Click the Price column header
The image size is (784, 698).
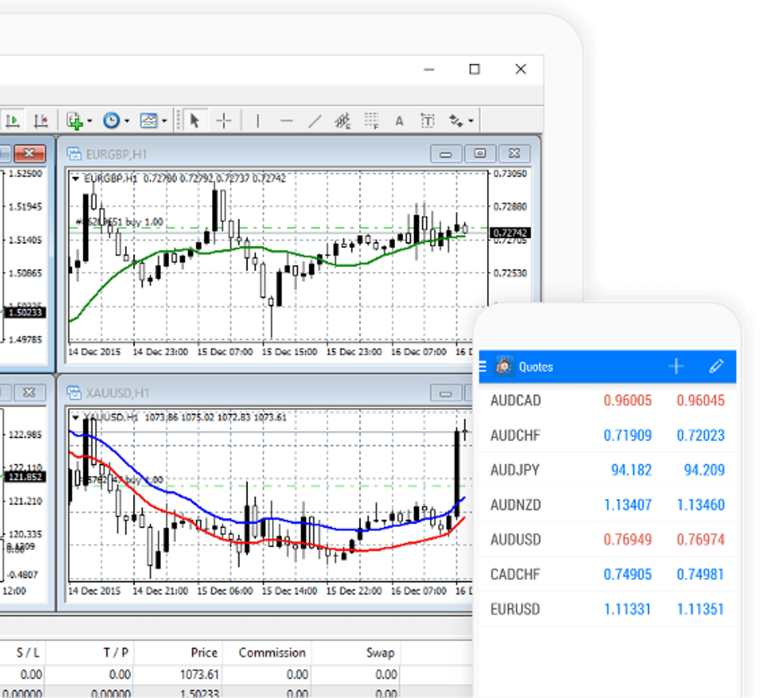pos(204,653)
